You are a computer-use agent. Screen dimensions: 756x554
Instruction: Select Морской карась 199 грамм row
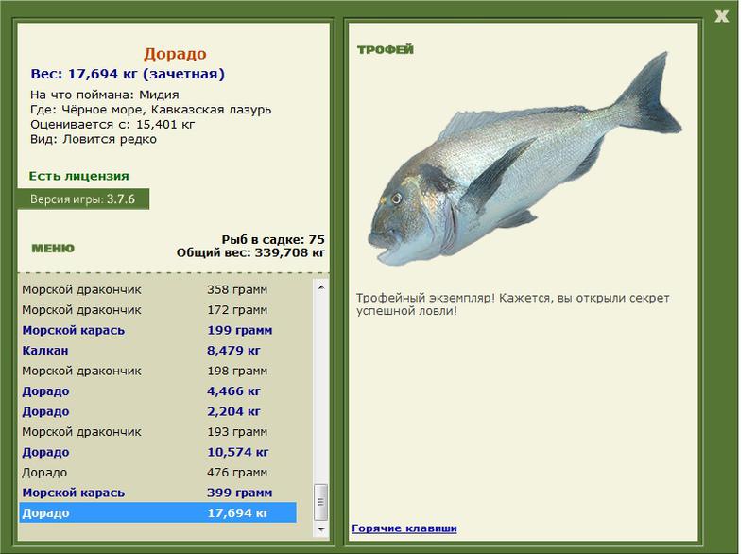click(x=158, y=330)
